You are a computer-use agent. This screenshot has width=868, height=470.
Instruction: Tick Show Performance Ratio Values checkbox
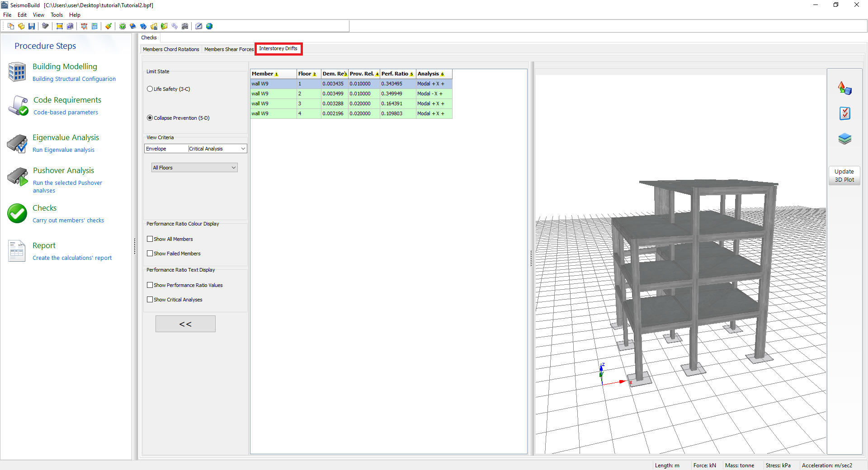[x=150, y=285]
